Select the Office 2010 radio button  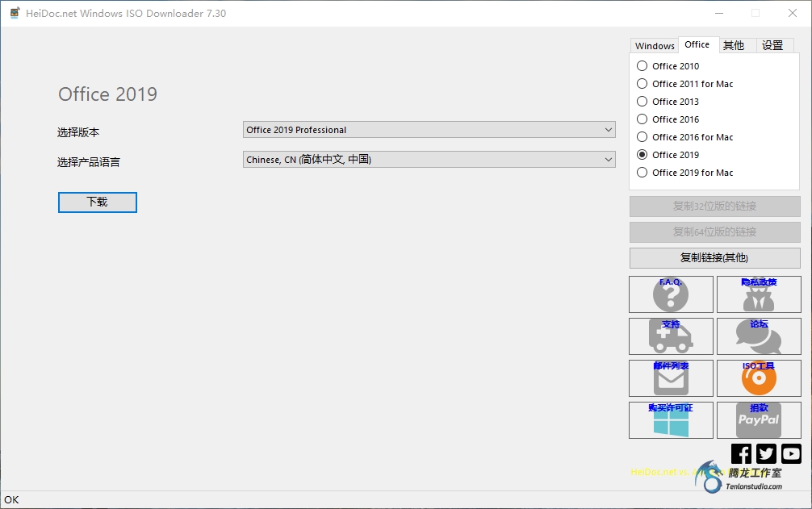click(x=642, y=65)
